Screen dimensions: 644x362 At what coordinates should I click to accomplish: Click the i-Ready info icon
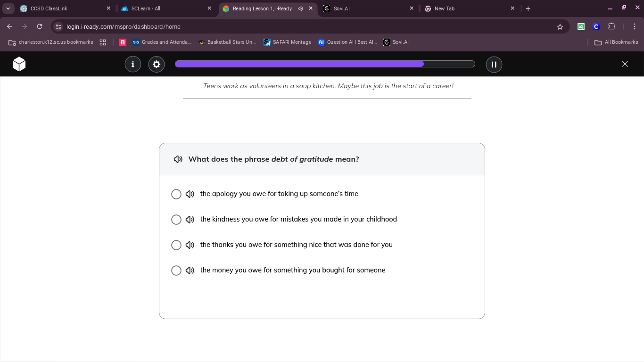(133, 64)
